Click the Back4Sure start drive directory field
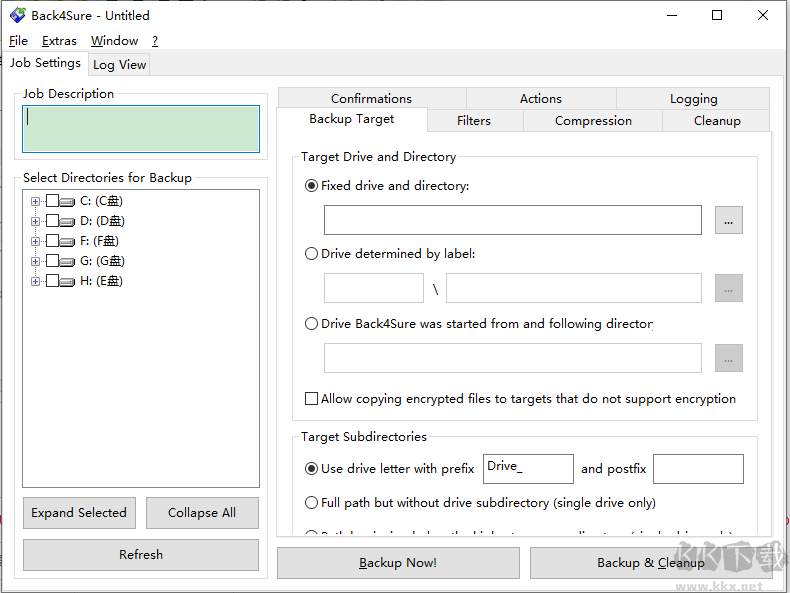The width and height of the screenshot is (790, 593). (513, 358)
